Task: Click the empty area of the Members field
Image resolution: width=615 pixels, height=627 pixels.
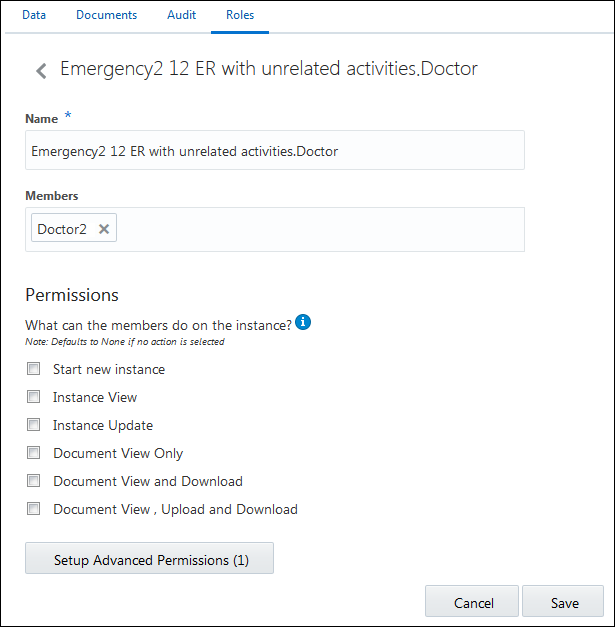Action: tap(320, 229)
